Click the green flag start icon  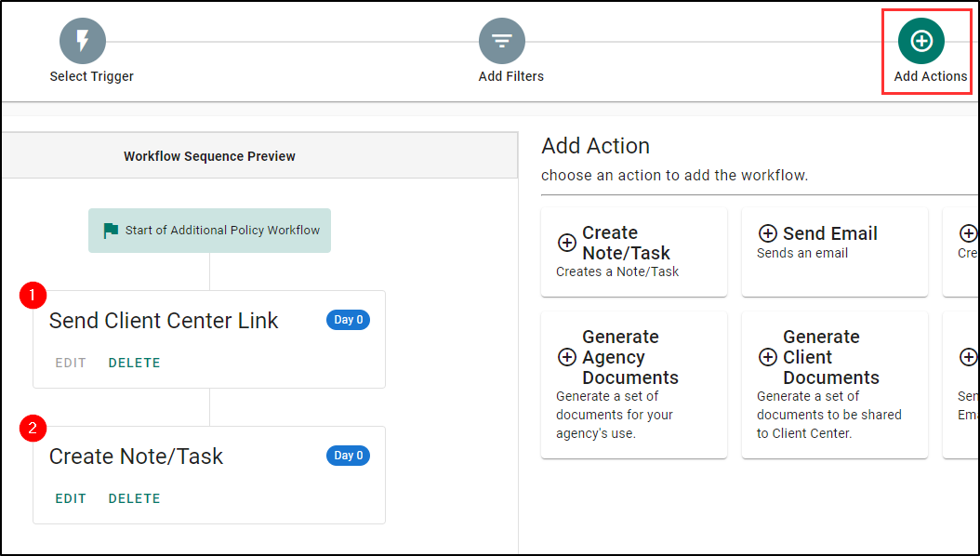111,231
